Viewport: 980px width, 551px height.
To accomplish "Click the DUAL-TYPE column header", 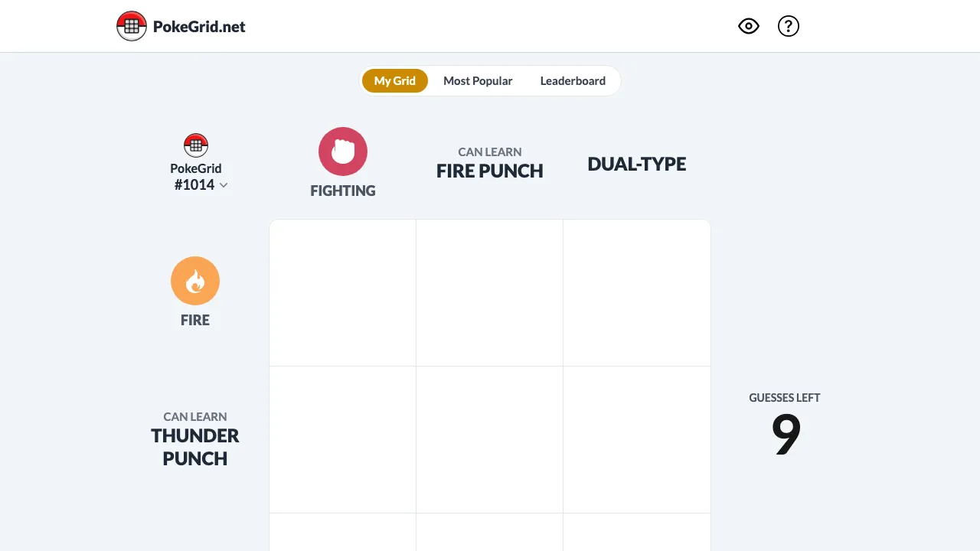I will pyautogui.click(x=637, y=164).
